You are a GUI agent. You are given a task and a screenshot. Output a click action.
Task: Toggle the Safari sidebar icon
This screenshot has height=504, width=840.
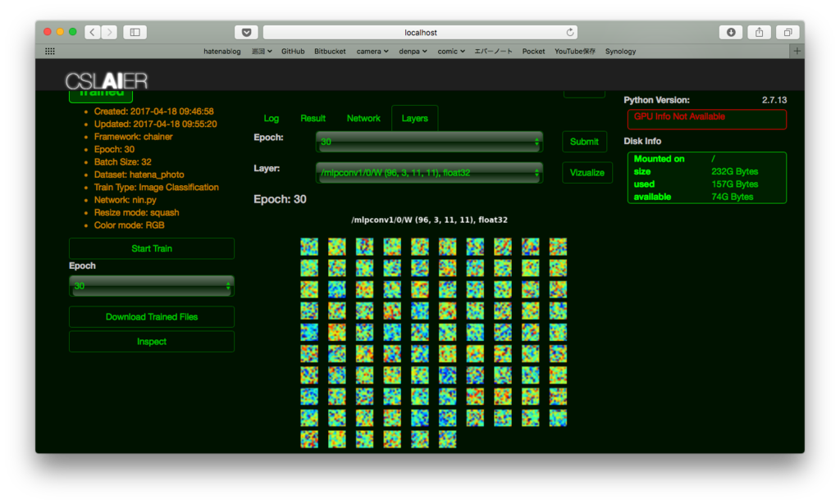[x=135, y=32]
